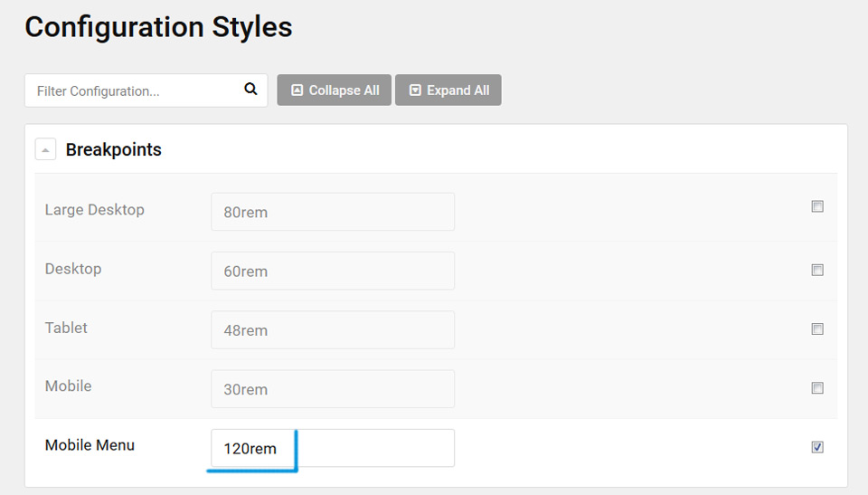Click the Configuration Styles page title

(158, 27)
